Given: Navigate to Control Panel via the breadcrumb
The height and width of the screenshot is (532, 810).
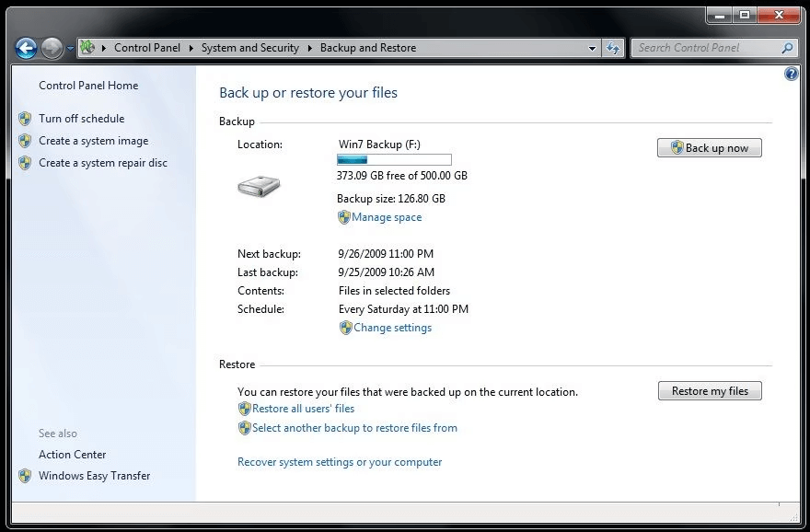Looking at the screenshot, I should point(146,47).
